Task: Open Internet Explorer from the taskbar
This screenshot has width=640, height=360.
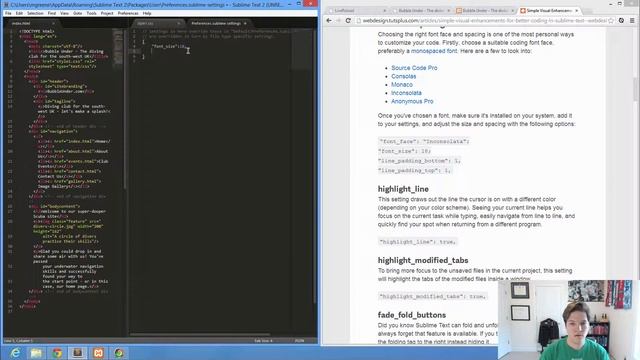Action: tap(15, 353)
